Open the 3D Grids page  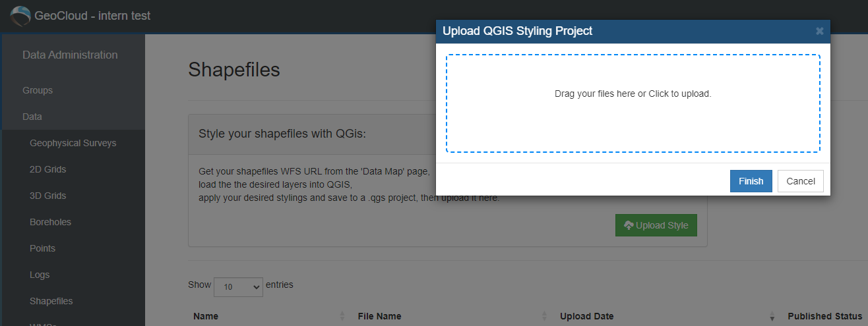point(48,196)
